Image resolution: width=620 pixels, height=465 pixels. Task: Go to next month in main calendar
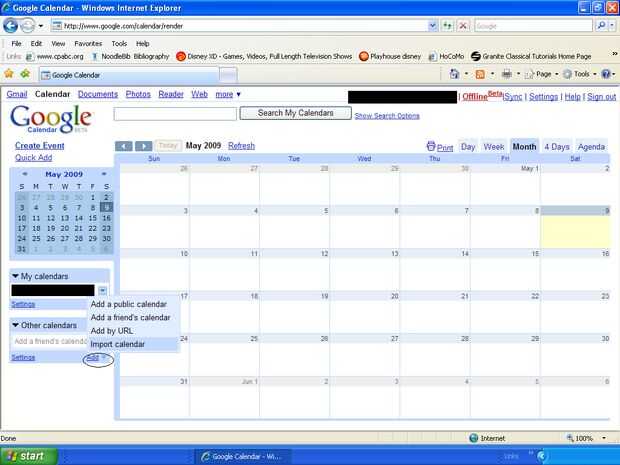pos(144,146)
